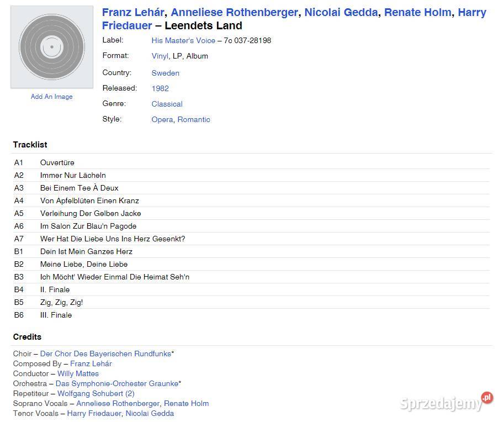Open the Sweden country link
This screenshot has width=504, height=422.
tap(165, 73)
